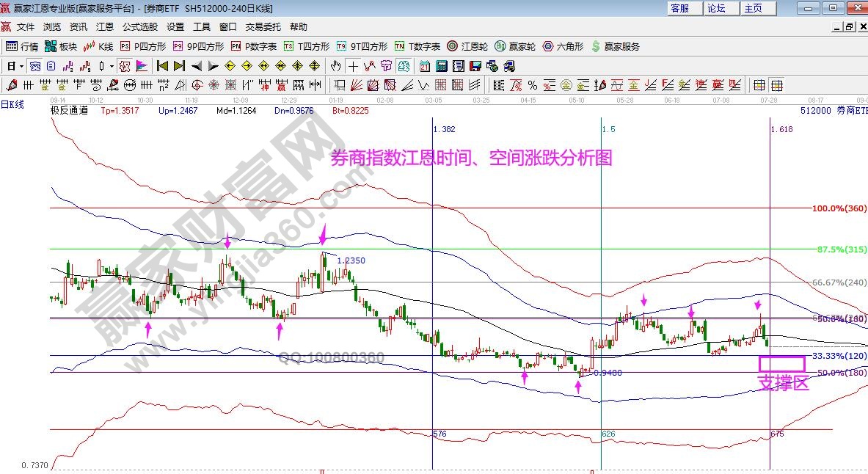
Task: Open the 六角形 hexagon tool
Action: coord(562,45)
